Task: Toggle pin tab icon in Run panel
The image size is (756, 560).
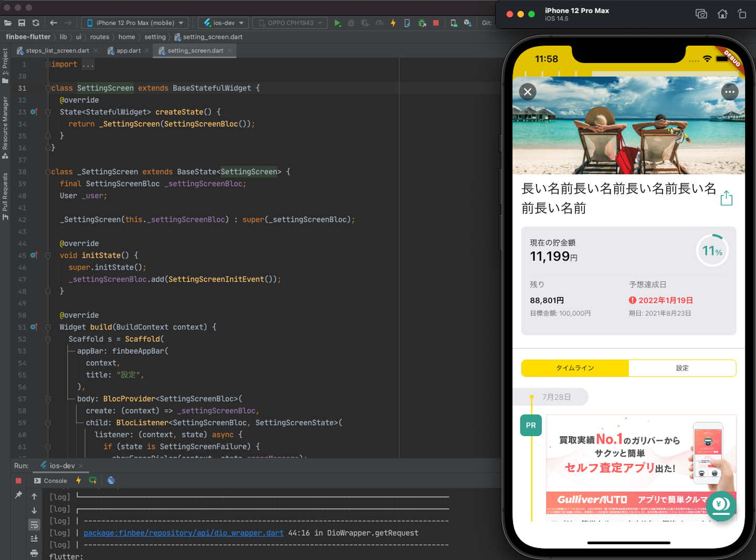Action: coord(18,495)
